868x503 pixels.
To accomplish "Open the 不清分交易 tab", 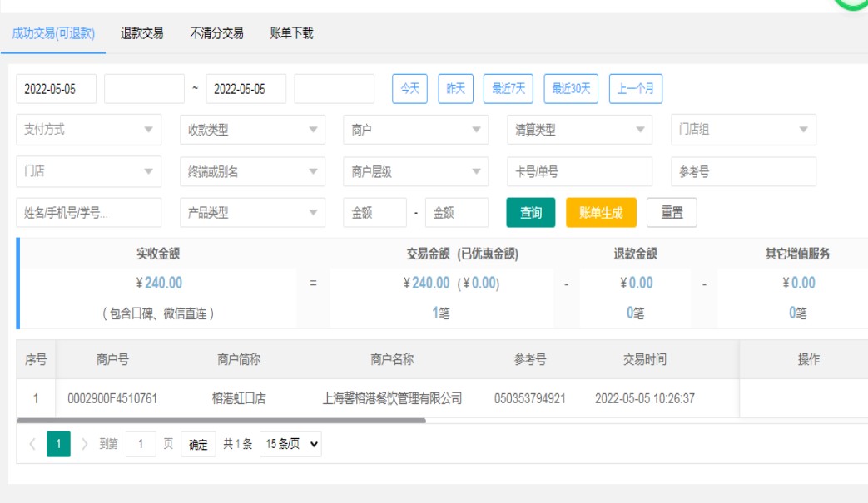I will (x=216, y=33).
